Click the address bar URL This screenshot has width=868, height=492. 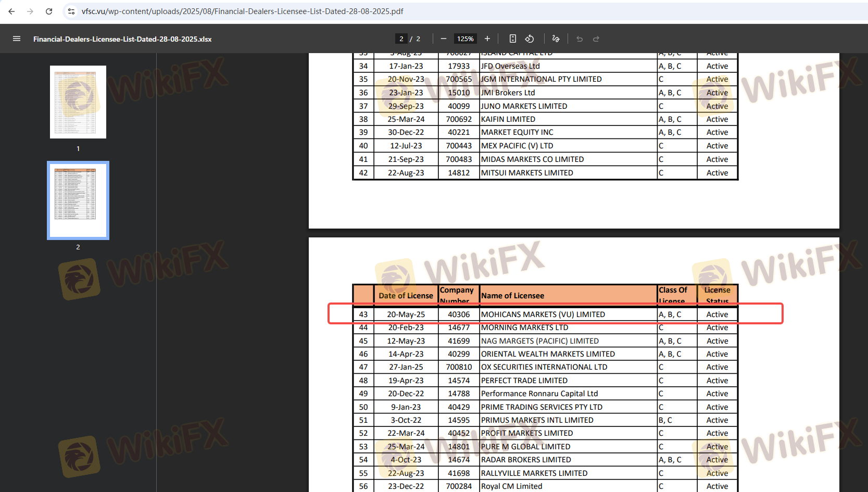point(242,11)
